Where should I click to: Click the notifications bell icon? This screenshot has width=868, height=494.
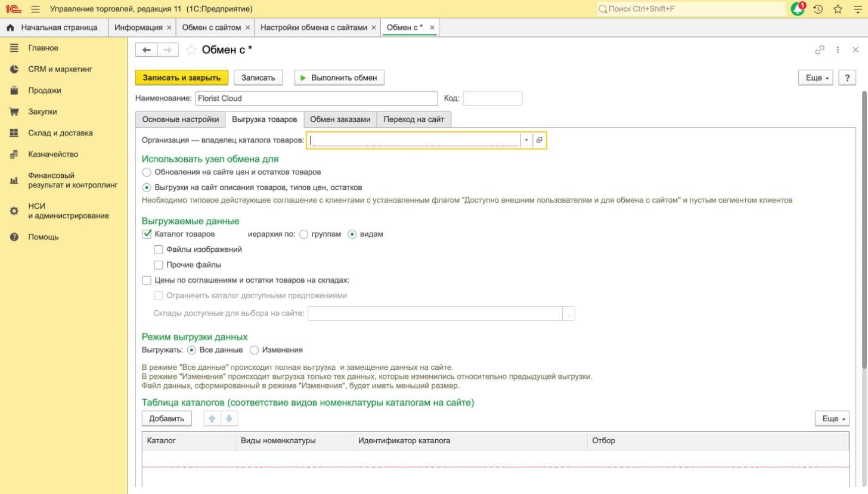798,9
